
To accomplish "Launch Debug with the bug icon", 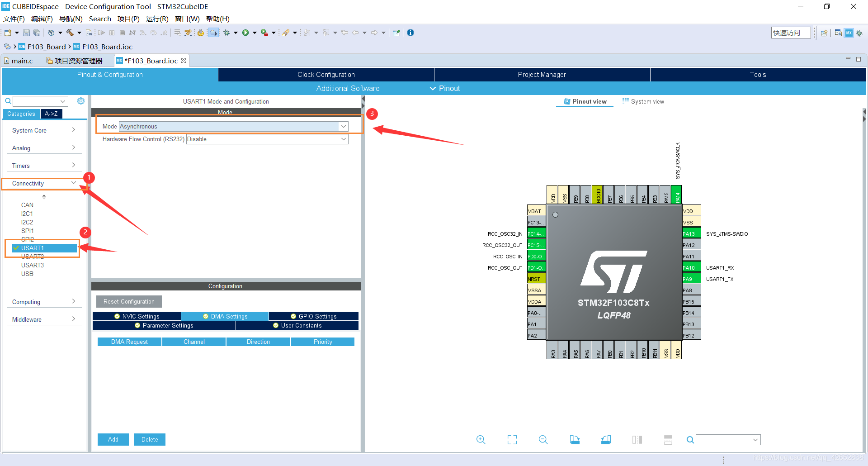I will point(226,33).
